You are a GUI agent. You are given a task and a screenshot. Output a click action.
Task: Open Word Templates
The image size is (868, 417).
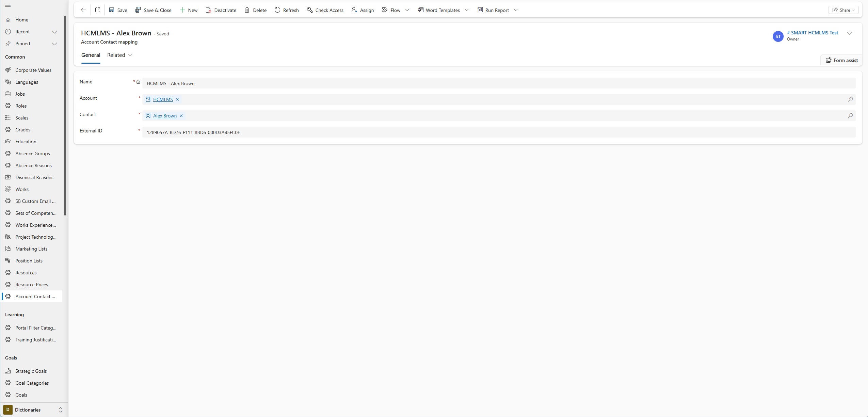(x=439, y=10)
